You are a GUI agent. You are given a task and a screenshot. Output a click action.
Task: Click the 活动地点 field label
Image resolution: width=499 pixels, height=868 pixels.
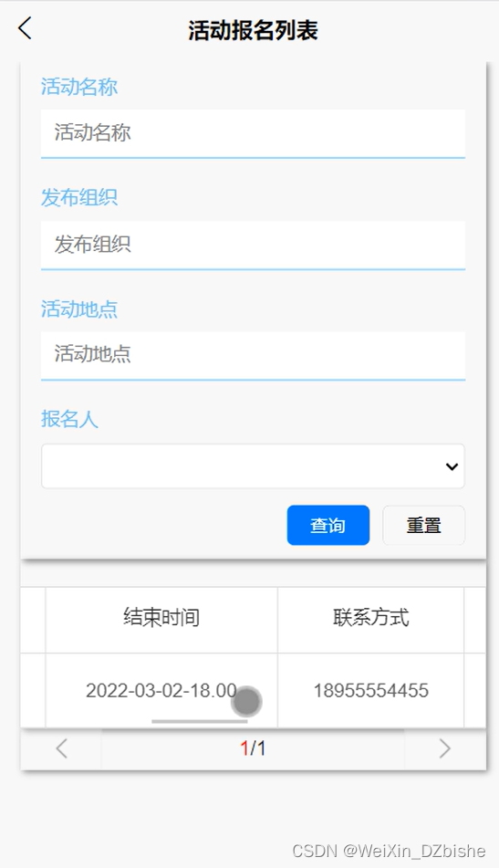79,309
